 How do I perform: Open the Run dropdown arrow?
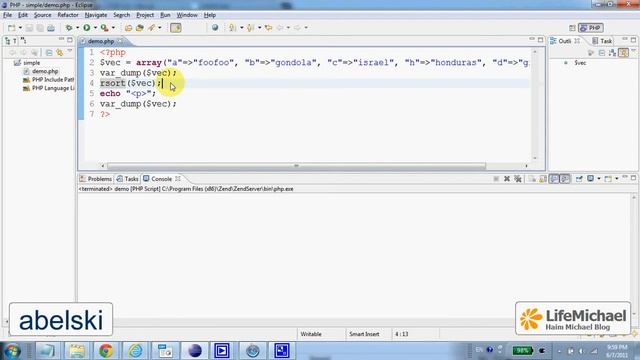pyautogui.click(x=96, y=28)
